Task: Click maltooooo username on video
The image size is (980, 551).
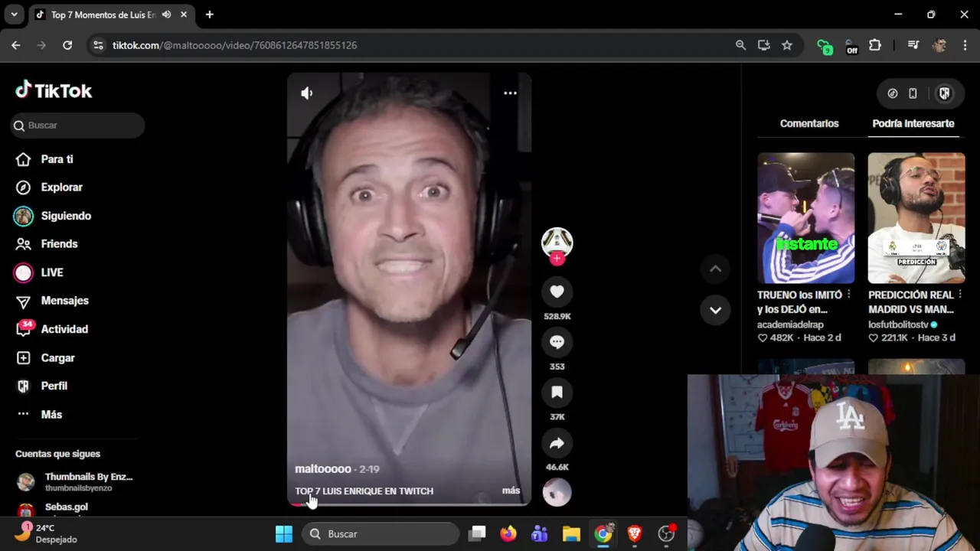Action: (x=323, y=469)
